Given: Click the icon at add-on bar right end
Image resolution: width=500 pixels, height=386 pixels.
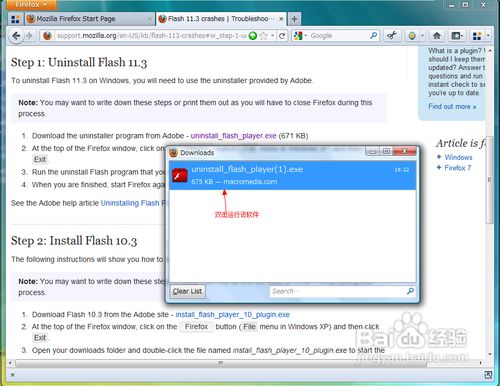Looking at the screenshot, I should [x=488, y=375].
